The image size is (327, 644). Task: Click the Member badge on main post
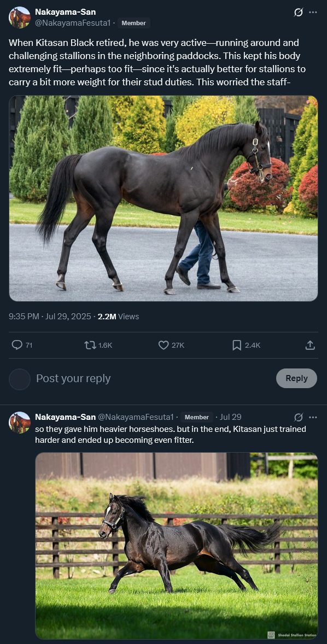tap(134, 23)
